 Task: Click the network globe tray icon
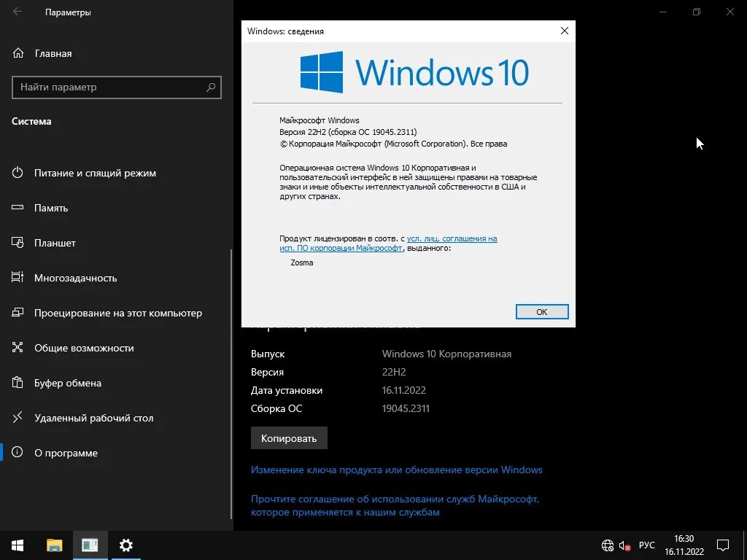(x=608, y=545)
